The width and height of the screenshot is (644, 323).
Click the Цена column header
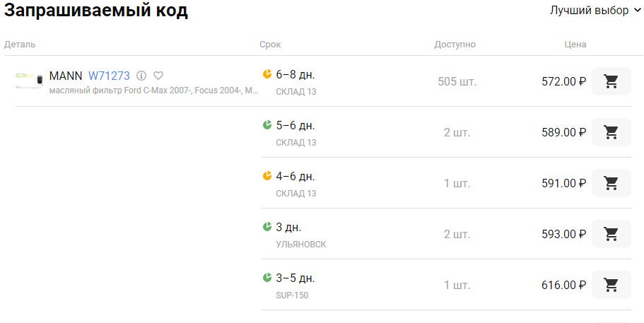coord(575,45)
